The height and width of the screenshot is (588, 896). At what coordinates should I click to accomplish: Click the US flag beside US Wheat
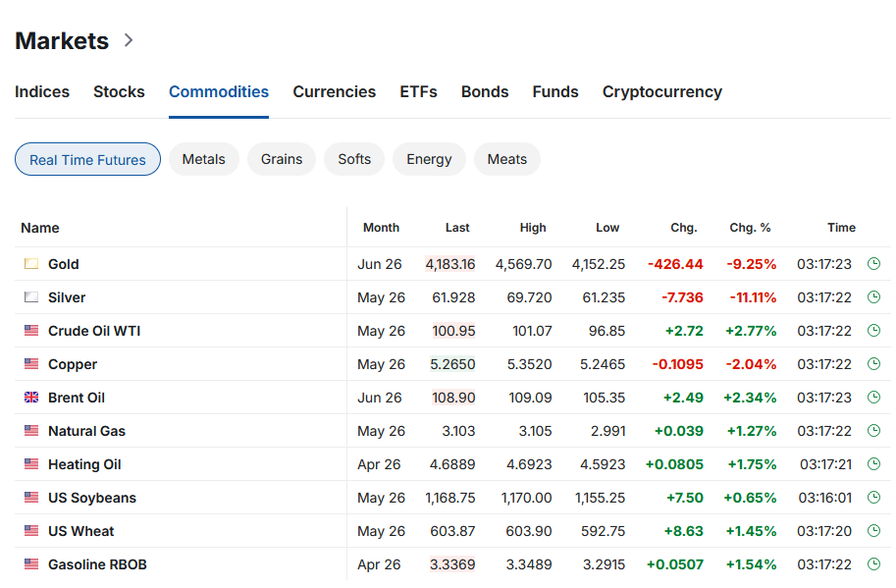tap(31, 531)
